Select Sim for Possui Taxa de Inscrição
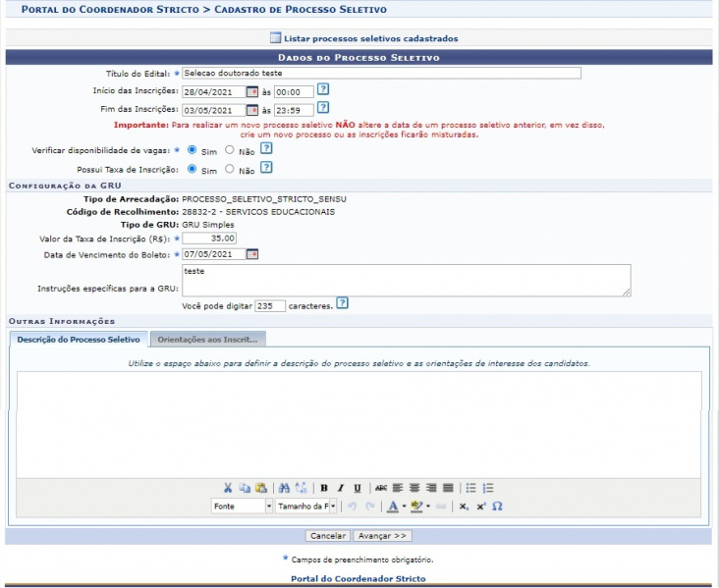 [192, 169]
